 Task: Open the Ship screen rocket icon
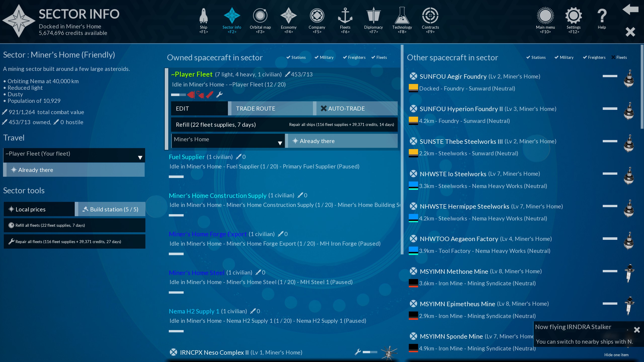click(x=204, y=16)
